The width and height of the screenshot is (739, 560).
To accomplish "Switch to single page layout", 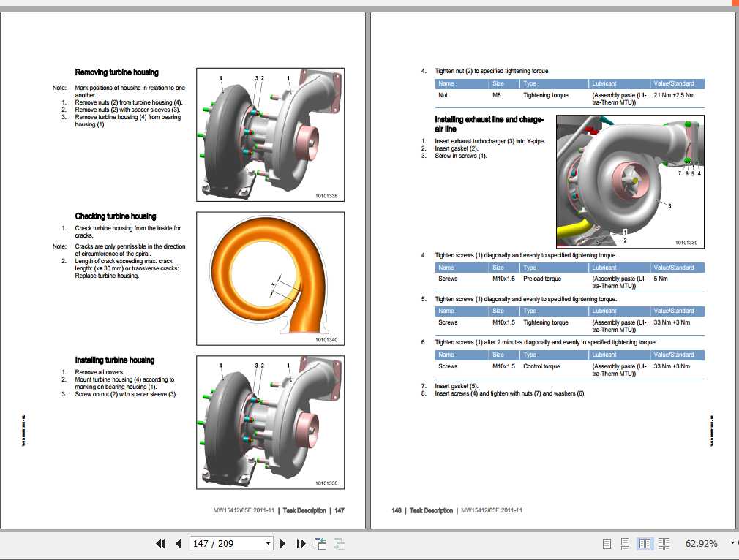I will (606, 543).
